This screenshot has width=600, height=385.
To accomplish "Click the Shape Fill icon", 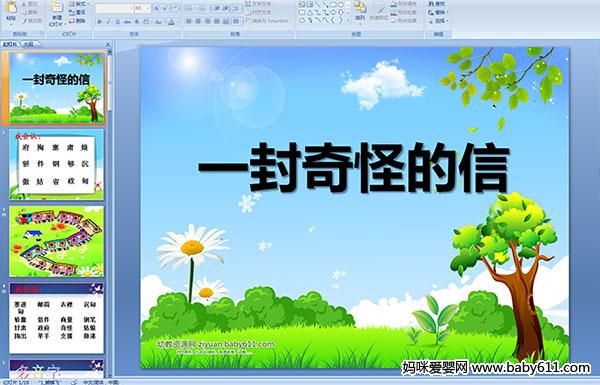I will (x=394, y=4).
